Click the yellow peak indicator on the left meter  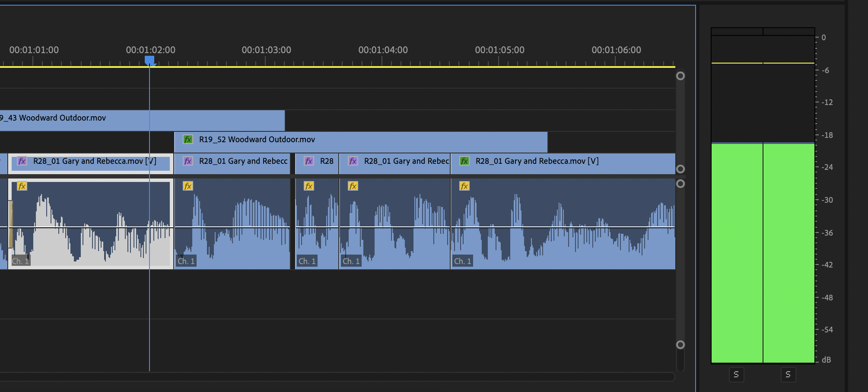tap(737, 63)
